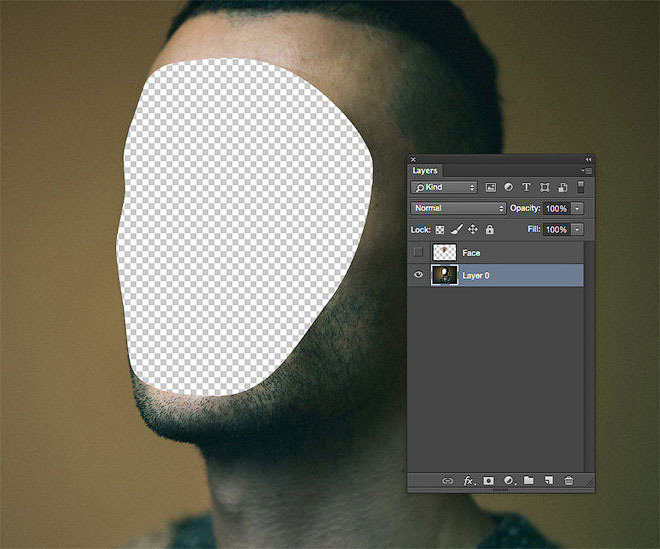
Task: Show the Face layer visibility box
Action: [x=418, y=252]
